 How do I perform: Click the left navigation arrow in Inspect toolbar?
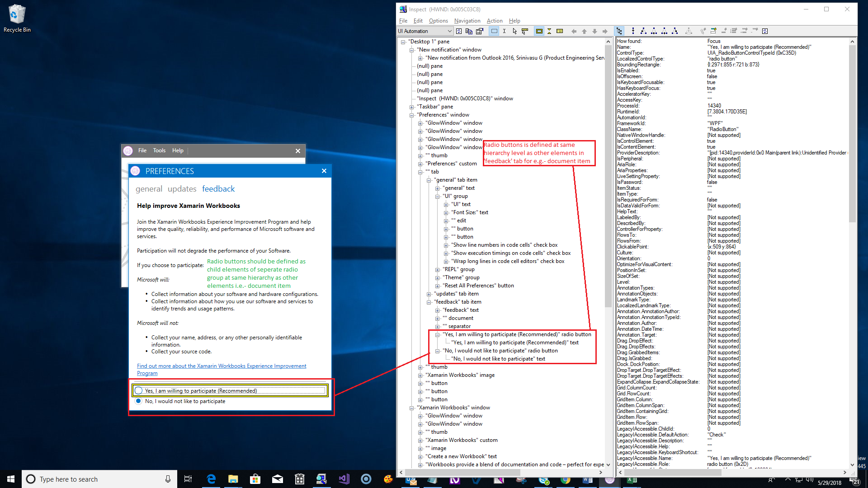click(x=574, y=31)
